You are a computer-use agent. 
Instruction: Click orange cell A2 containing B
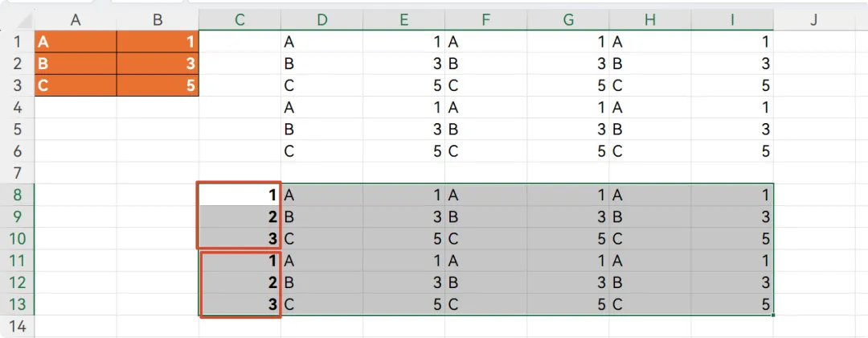coord(76,64)
